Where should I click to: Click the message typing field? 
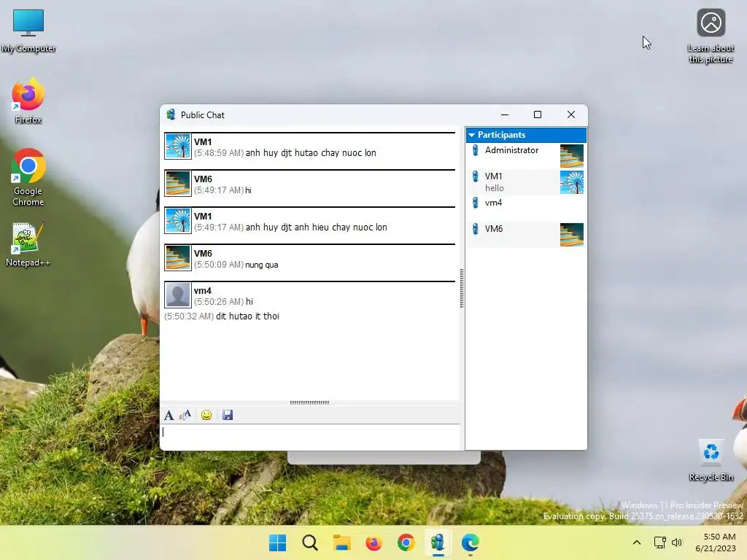(311, 437)
